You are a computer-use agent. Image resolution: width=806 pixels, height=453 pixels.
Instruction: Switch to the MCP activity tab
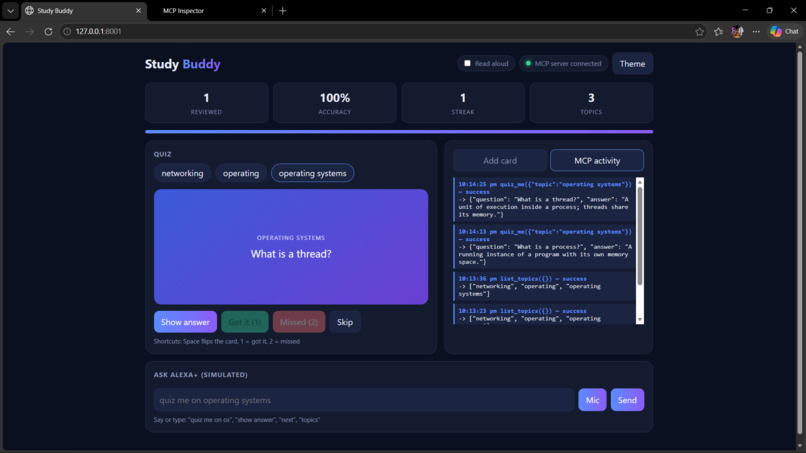[x=597, y=160]
